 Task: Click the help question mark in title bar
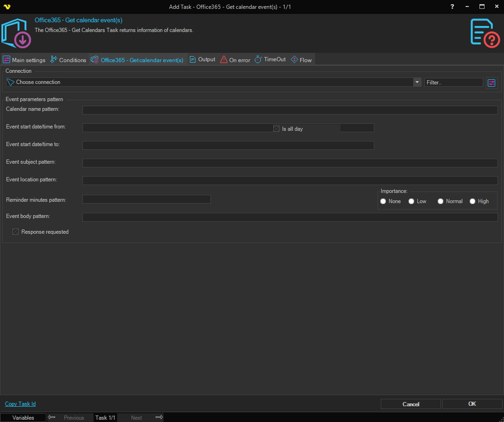point(452,6)
